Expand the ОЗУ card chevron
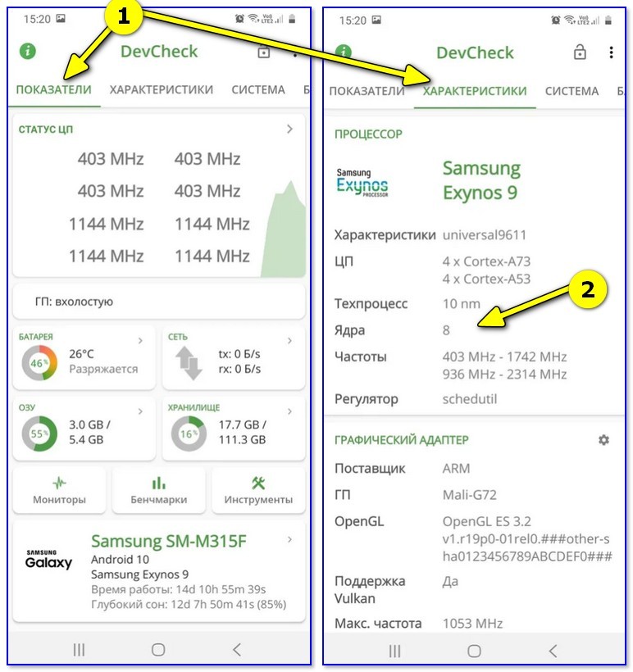633x672 pixels. tap(140, 411)
